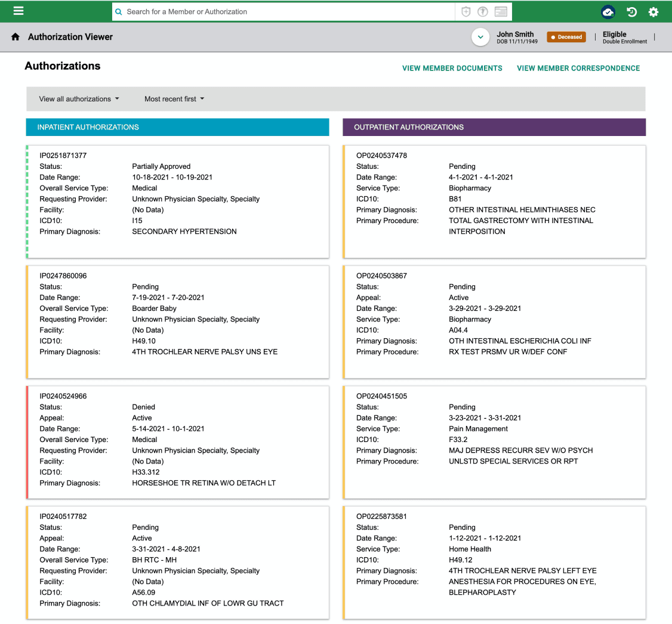Open the recent history clock icon
This screenshot has height=624, width=672.
click(631, 12)
